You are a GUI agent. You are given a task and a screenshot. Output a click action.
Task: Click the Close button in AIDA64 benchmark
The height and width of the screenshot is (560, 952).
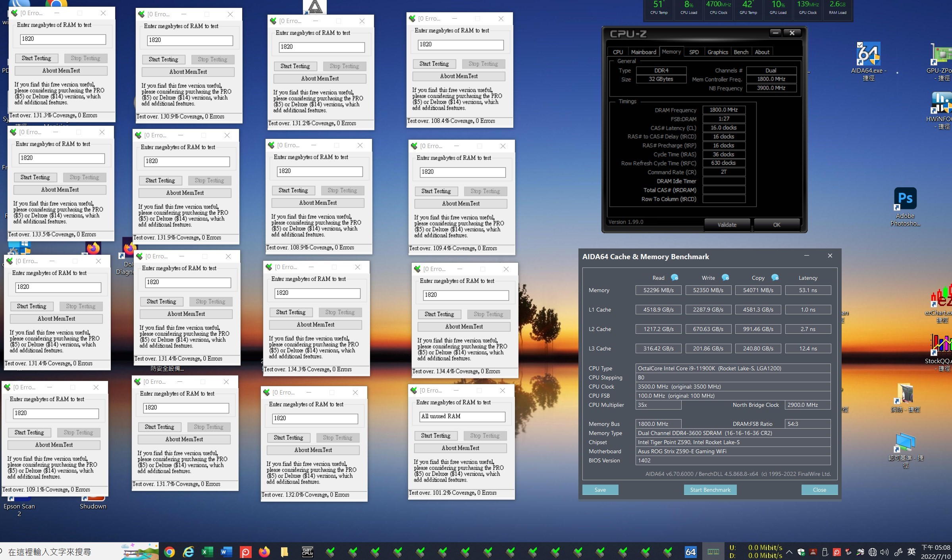click(x=819, y=490)
